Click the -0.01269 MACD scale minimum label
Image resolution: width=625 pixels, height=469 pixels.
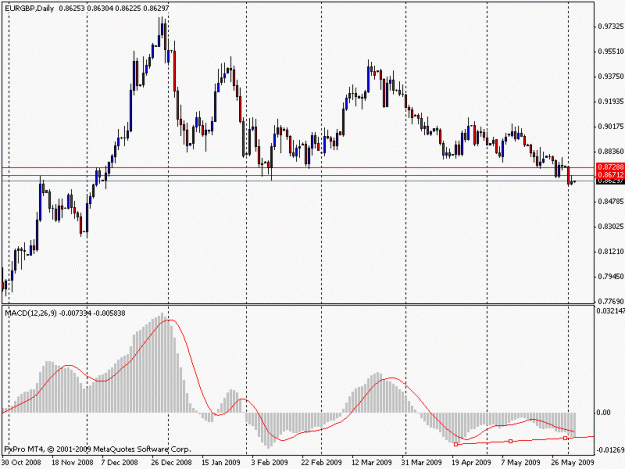coord(610,450)
